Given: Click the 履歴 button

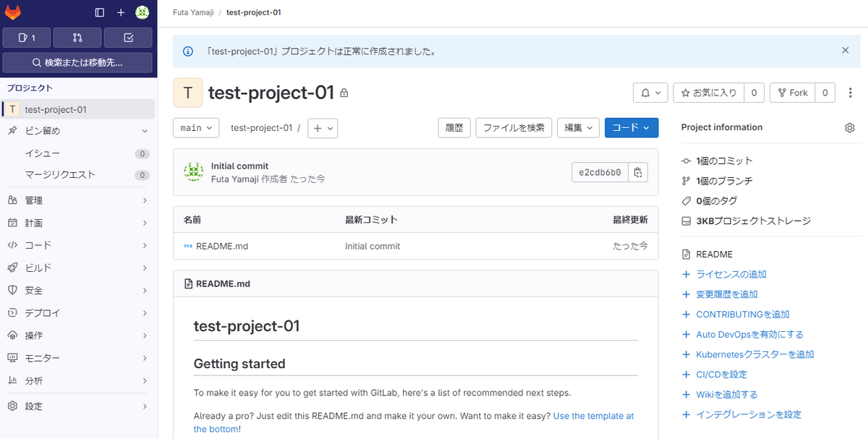Looking at the screenshot, I should [454, 127].
